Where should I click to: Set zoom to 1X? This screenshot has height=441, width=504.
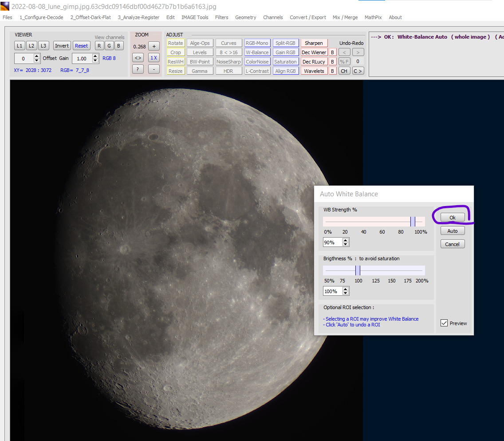pos(154,58)
